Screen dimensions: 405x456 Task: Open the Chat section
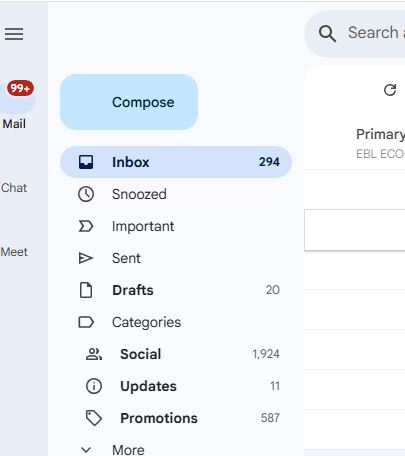pyautogui.click(x=14, y=188)
